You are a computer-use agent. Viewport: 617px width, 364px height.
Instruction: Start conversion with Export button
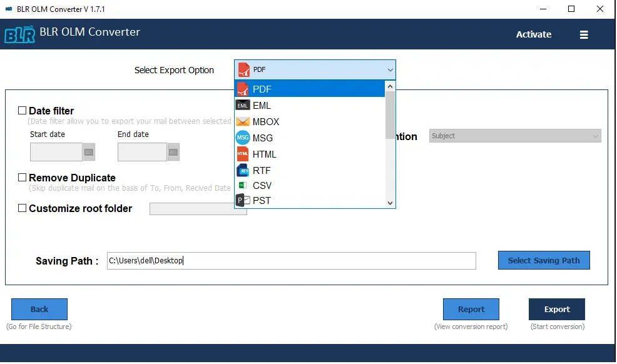click(x=557, y=310)
